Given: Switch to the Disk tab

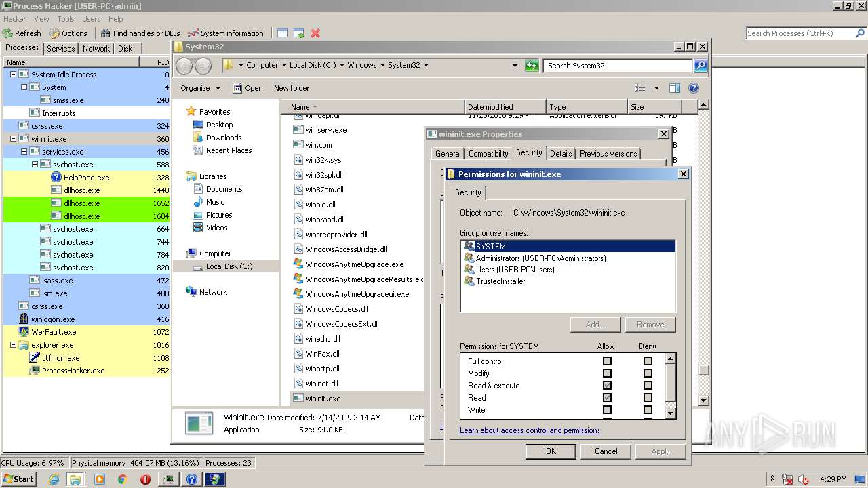Looking at the screenshot, I should coord(125,49).
